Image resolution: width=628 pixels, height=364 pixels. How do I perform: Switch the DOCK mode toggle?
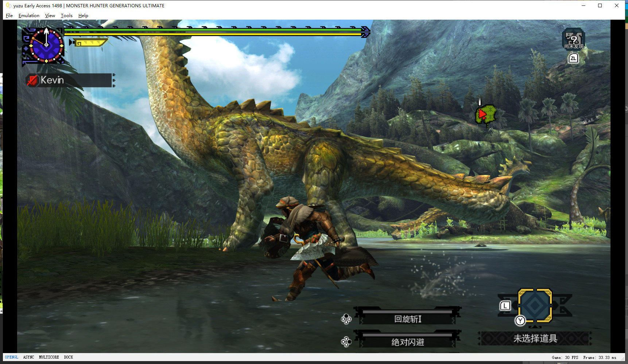pyautogui.click(x=68, y=357)
